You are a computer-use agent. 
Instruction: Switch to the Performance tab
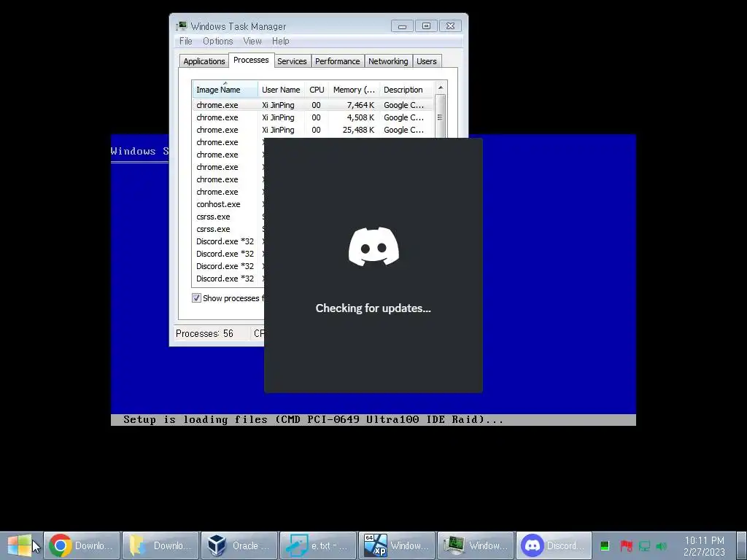click(337, 61)
